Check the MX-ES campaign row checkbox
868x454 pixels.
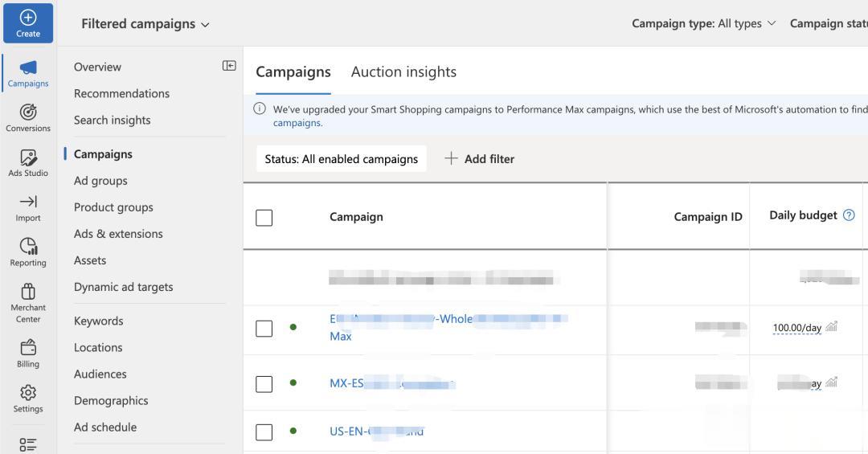coord(264,384)
